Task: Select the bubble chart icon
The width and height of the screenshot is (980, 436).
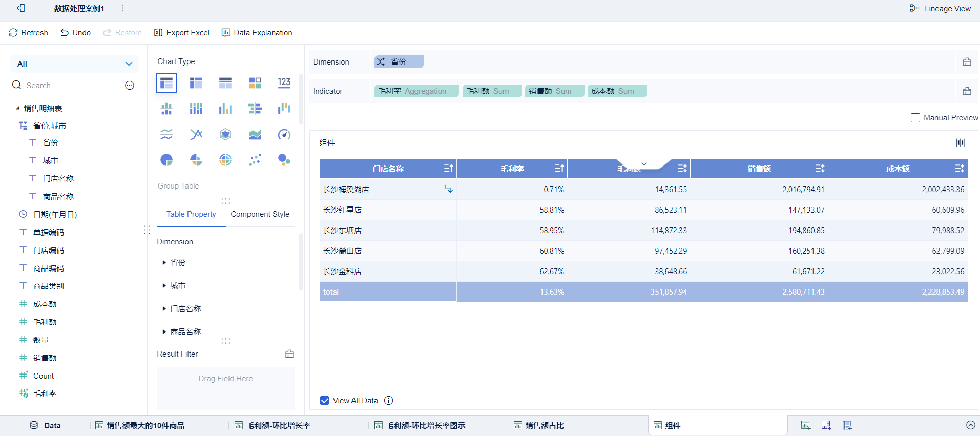Action: point(284,160)
